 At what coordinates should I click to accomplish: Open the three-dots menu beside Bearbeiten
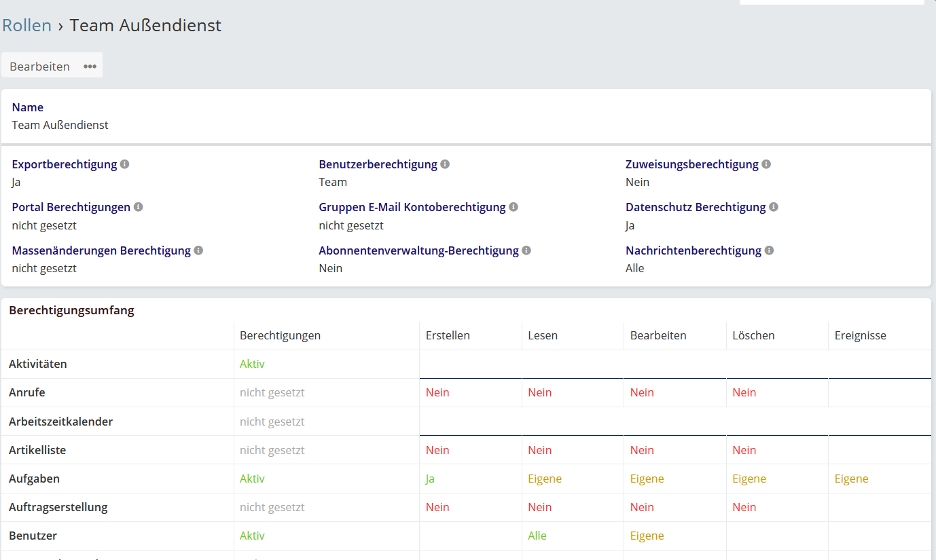[x=90, y=67]
